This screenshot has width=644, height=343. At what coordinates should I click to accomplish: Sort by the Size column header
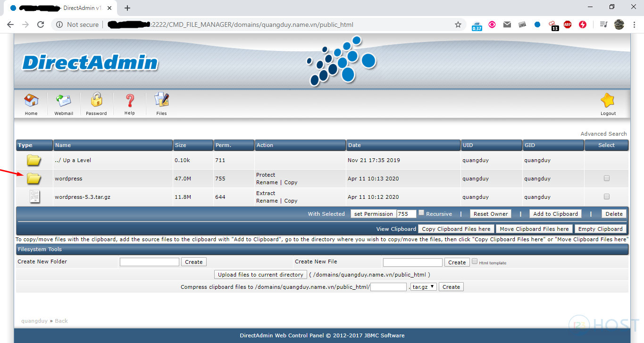[193, 145]
